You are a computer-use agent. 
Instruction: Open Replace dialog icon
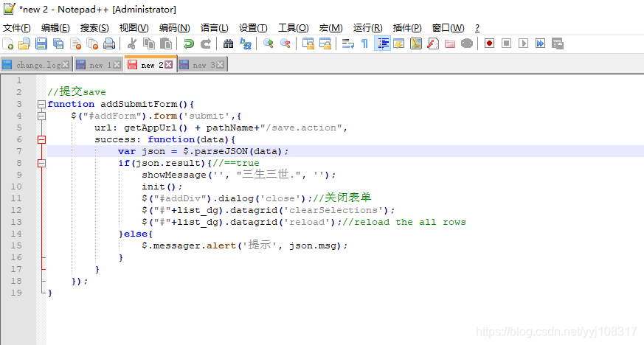point(245,43)
